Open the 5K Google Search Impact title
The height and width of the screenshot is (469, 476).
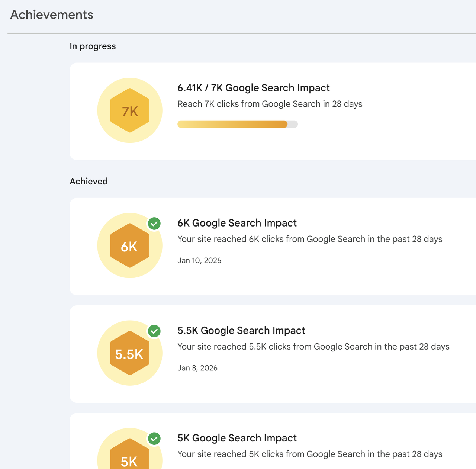tap(237, 438)
